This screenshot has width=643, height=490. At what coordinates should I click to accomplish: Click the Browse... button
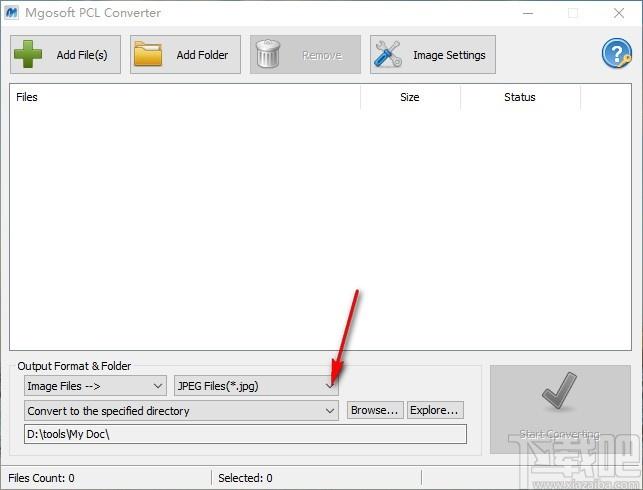click(375, 410)
